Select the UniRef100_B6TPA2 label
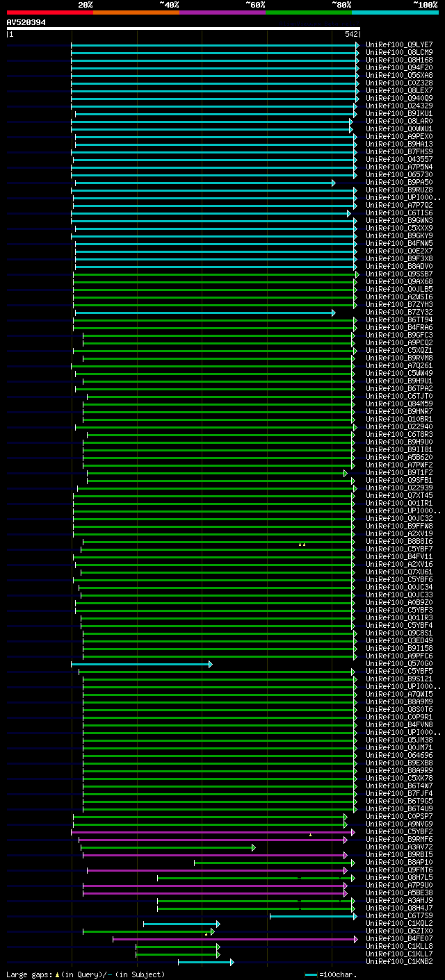The image size is (445, 980). tap(399, 388)
